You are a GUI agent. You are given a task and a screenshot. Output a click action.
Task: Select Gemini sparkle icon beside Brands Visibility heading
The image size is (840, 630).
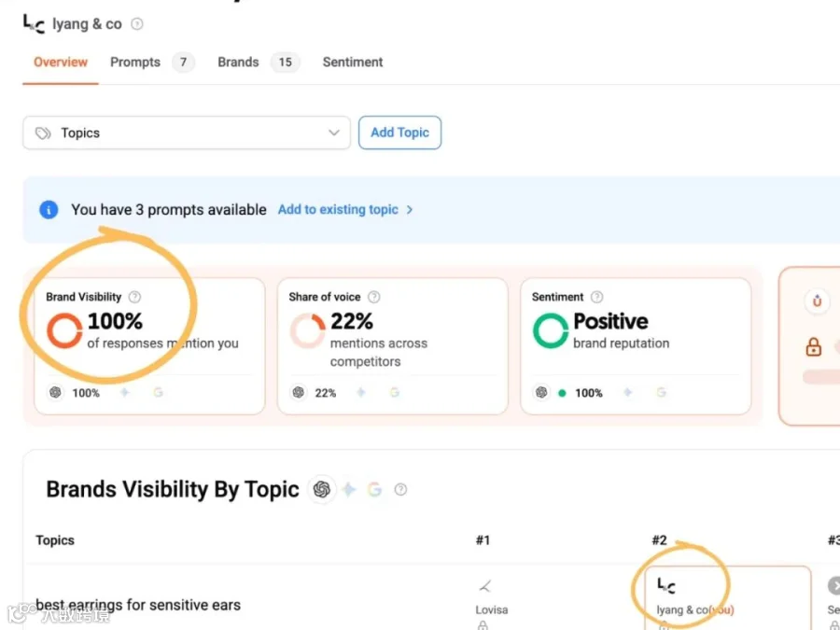pyautogui.click(x=349, y=489)
